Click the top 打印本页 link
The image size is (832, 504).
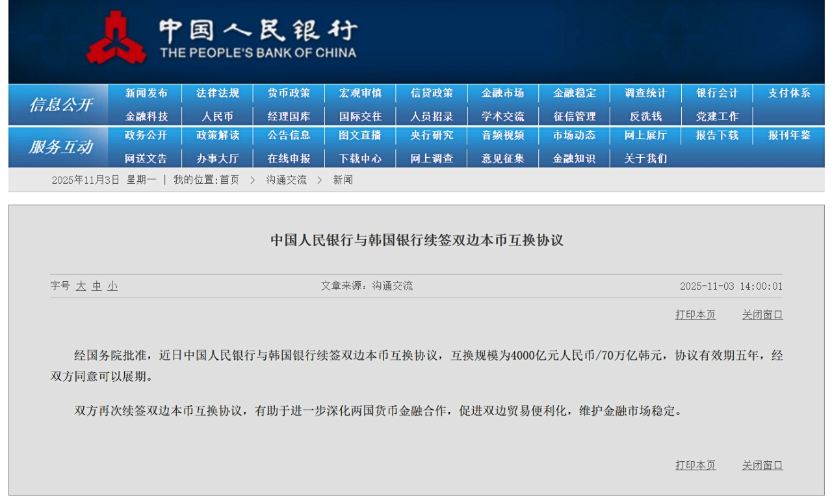click(x=695, y=315)
